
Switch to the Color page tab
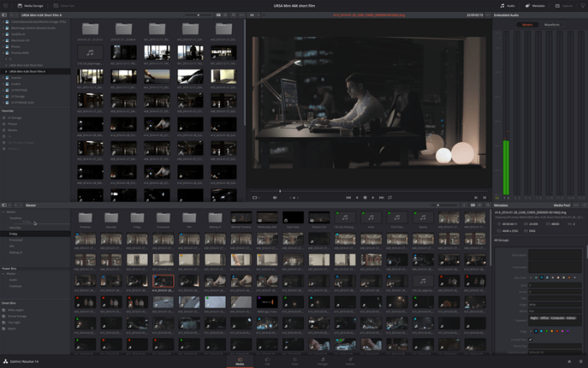(295, 361)
